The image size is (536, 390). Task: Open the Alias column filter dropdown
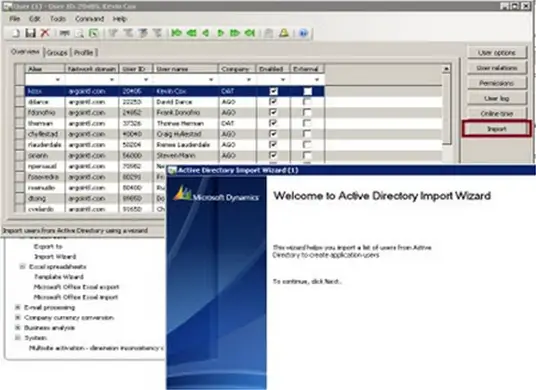click(x=58, y=80)
